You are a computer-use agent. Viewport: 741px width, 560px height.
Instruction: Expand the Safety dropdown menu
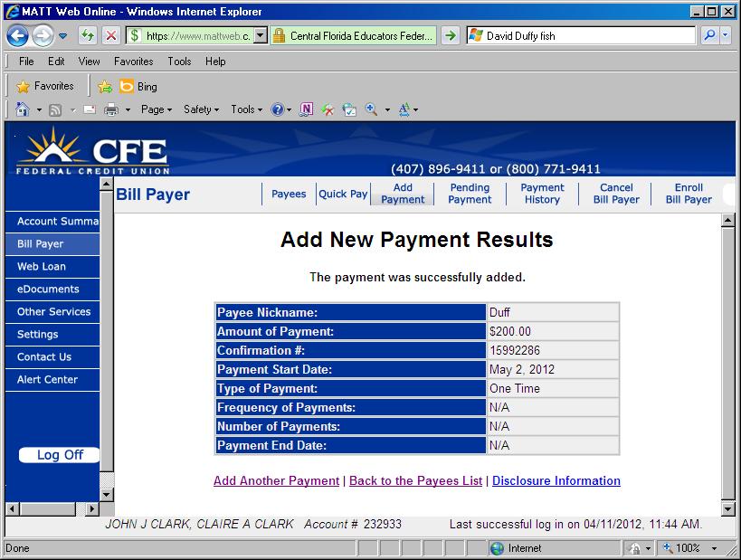click(x=201, y=109)
